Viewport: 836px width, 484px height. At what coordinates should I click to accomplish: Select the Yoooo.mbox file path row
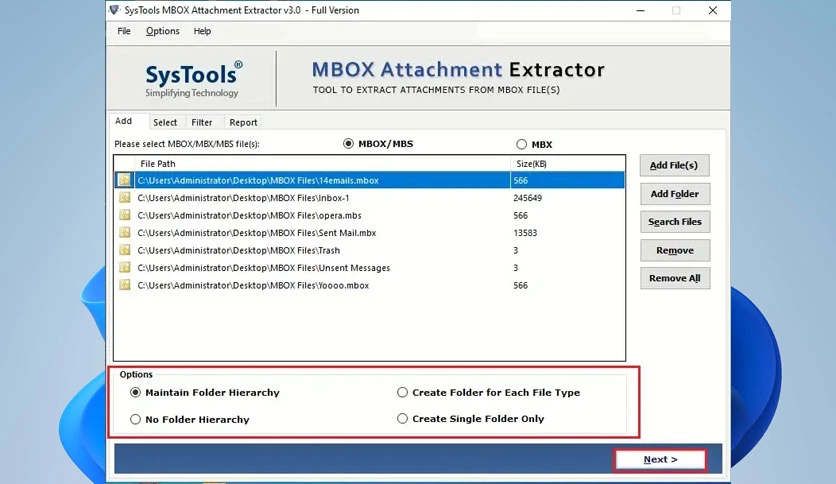[x=369, y=285]
